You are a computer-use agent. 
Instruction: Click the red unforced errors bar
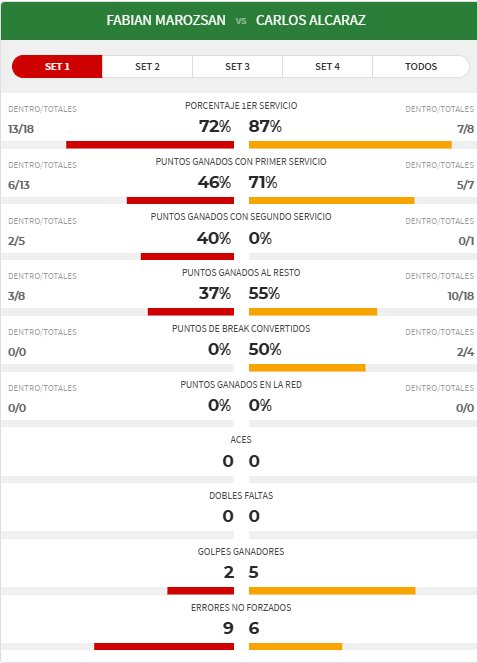pos(164,647)
